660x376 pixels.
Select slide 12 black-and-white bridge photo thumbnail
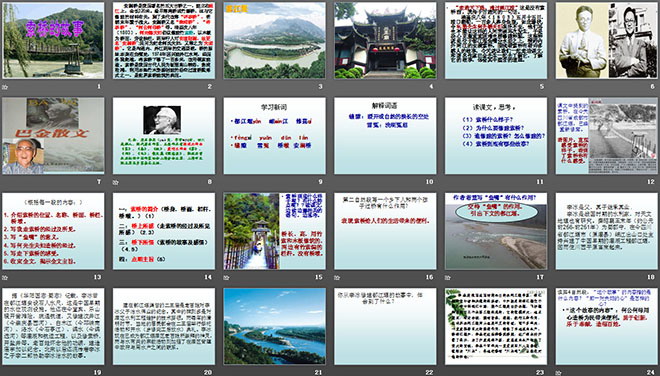click(x=607, y=136)
